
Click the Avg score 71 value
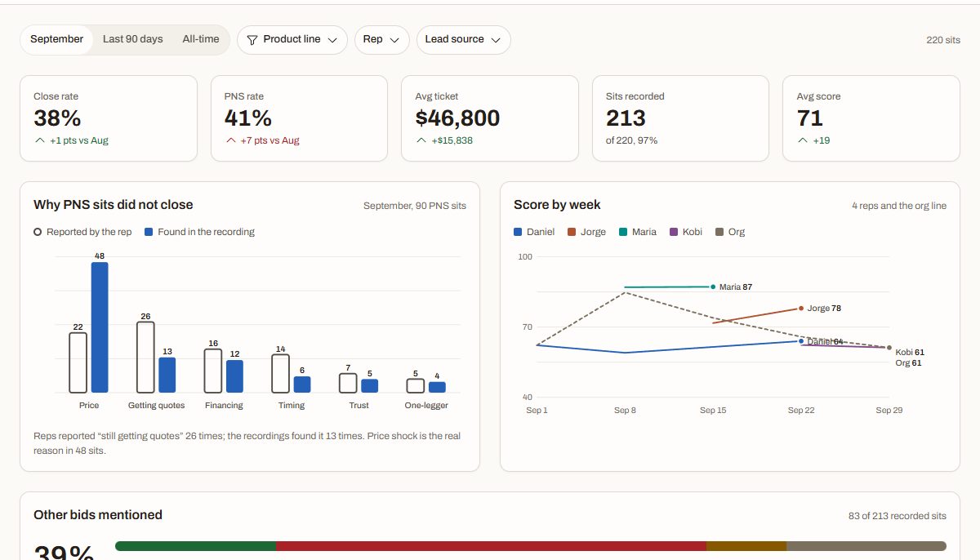coord(810,118)
